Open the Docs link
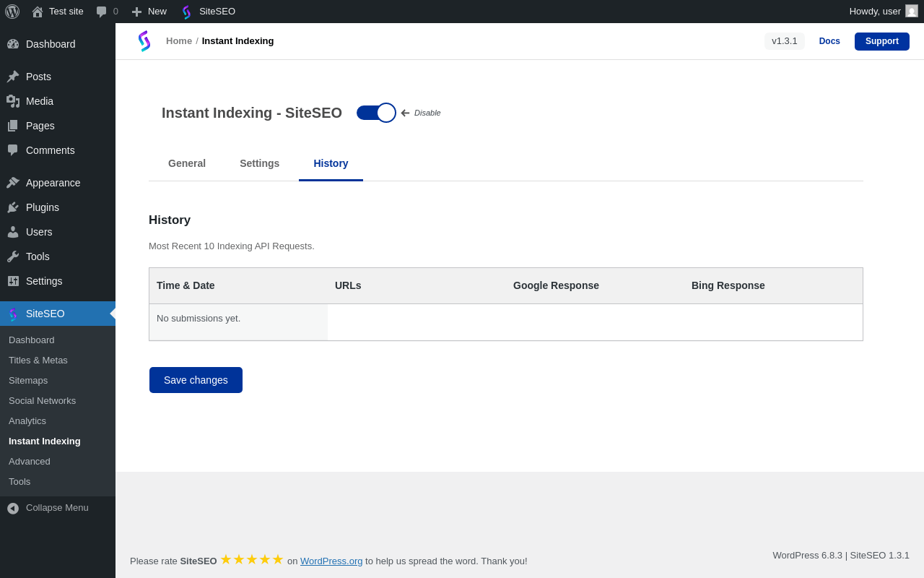The width and height of the screenshot is (924, 578). tap(829, 41)
